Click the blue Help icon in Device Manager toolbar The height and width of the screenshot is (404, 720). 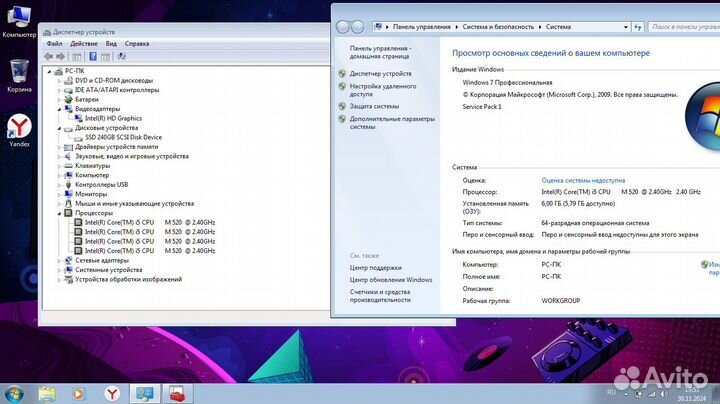click(x=93, y=56)
